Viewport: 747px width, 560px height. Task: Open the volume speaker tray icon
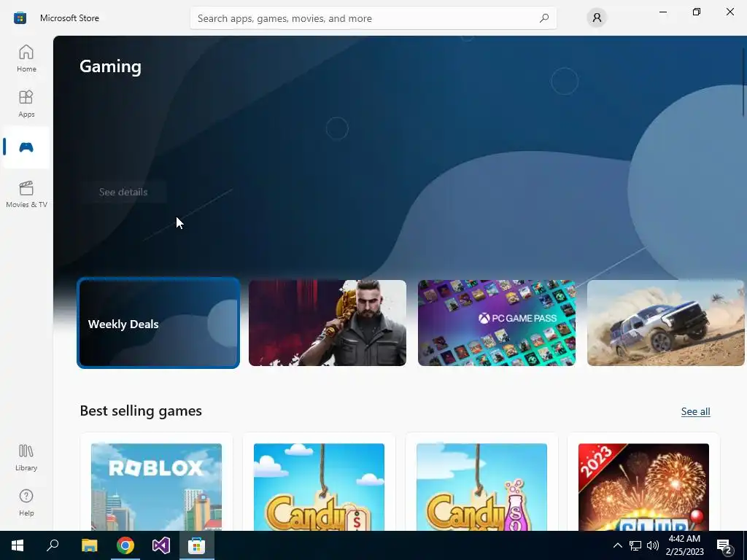click(x=653, y=545)
